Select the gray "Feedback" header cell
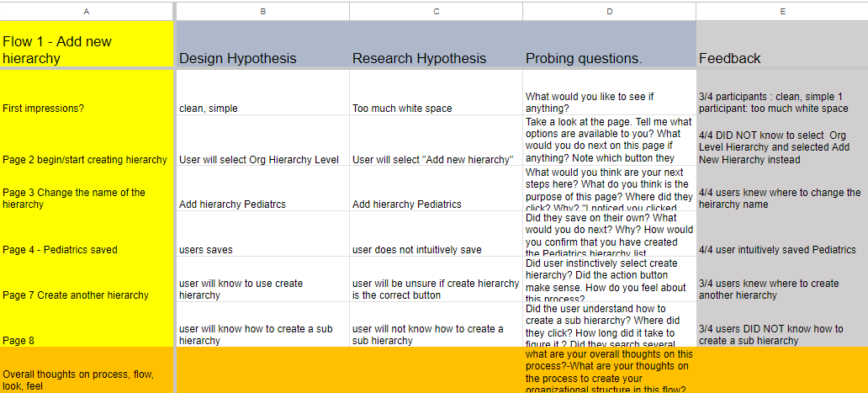This screenshot has height=393, width=868. [x=782, y=49]
